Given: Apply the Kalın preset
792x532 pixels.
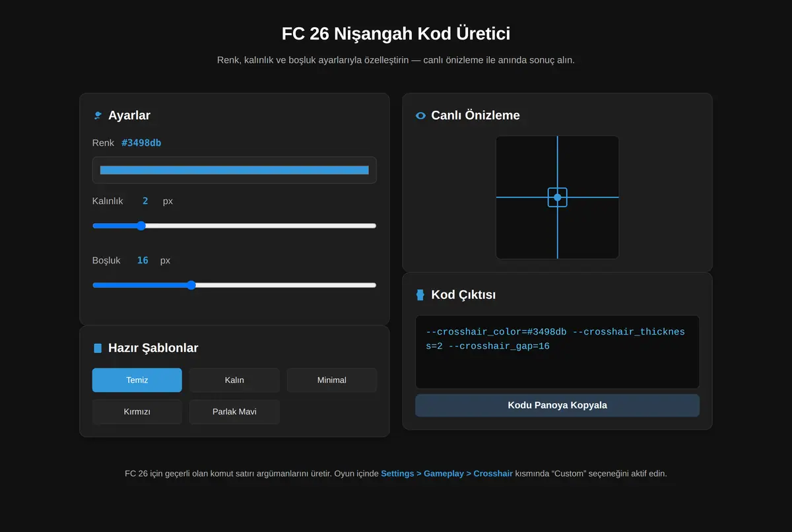Looking at the screenshot, I should tap(234, 380).
